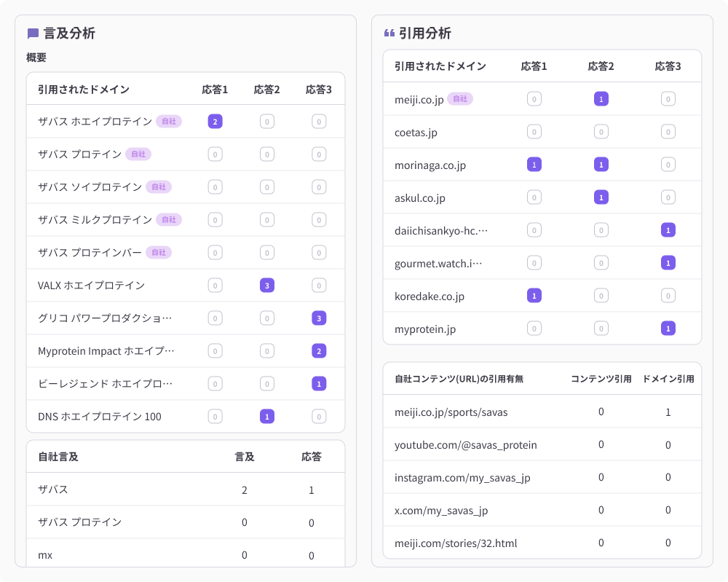728x582 pixels.
Task: Click the 引用されたドメイン header in 言及分析 table
Action: 84,89
